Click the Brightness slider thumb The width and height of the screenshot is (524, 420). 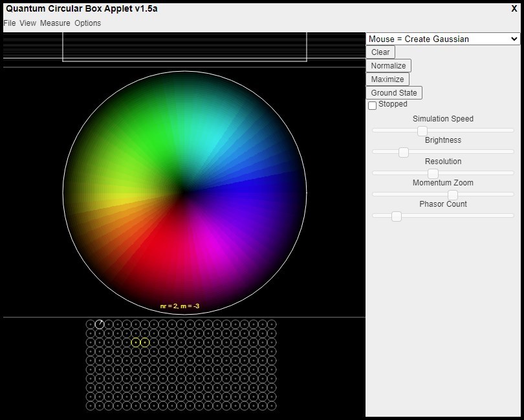point(404,152)
